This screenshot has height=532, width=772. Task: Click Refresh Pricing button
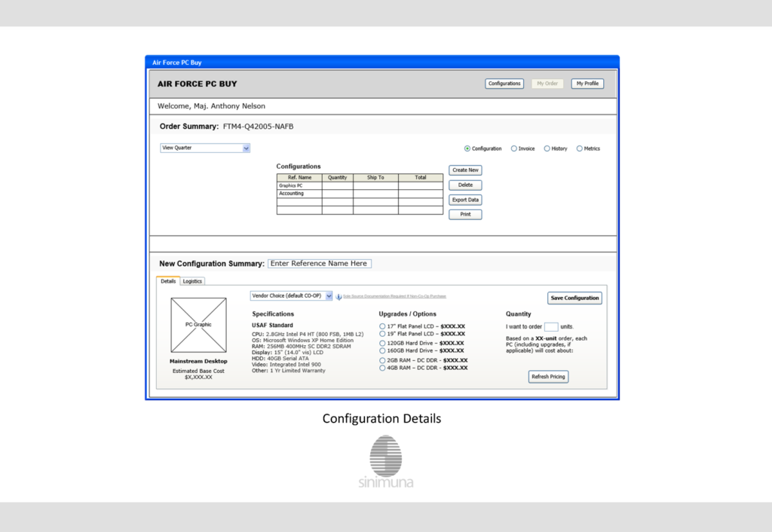(548, 377)
